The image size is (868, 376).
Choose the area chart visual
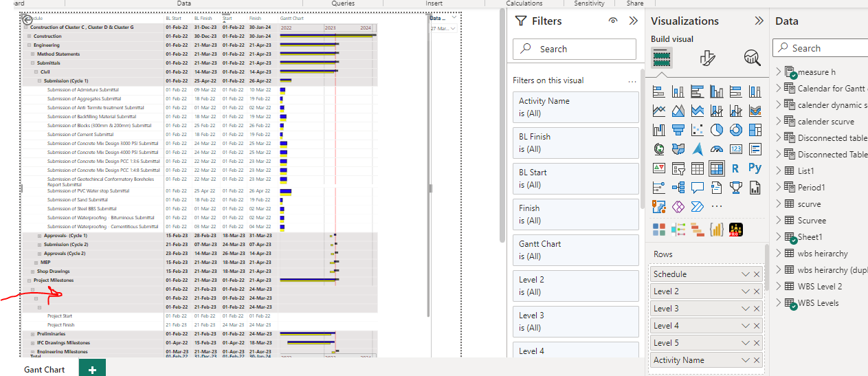(678, 111)
